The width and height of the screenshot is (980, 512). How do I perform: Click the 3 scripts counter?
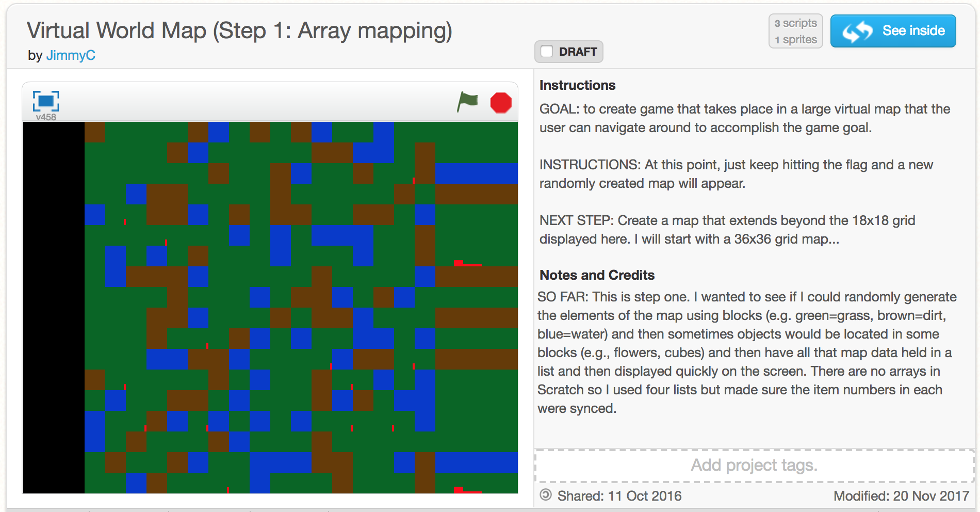(795, 23)
